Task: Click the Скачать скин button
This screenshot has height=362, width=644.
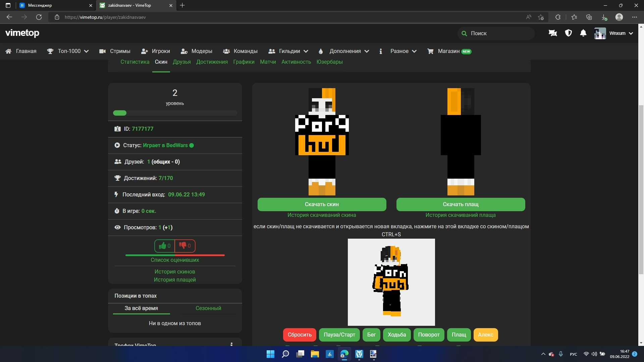Action: [322, 204]
